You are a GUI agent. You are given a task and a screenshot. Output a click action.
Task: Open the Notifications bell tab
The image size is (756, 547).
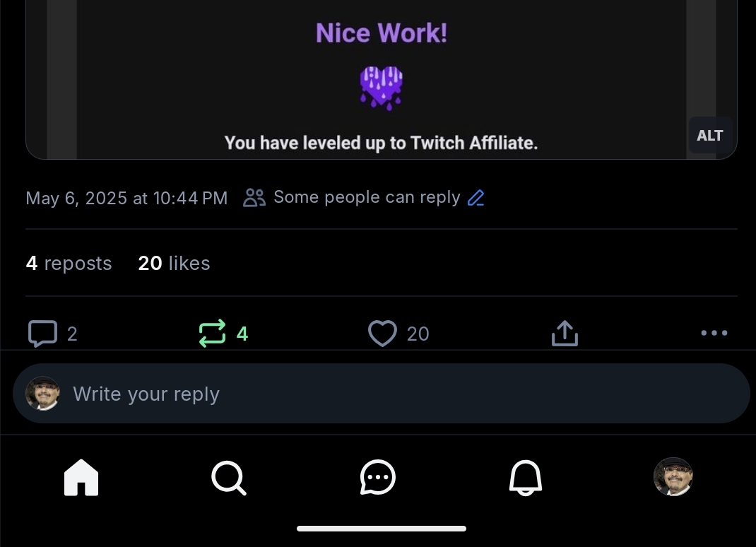pyautogui.click(x=526, y=478)
